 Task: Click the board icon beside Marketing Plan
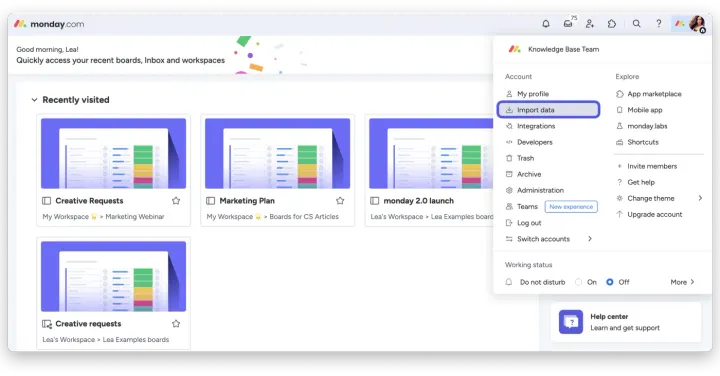(210, 201)
